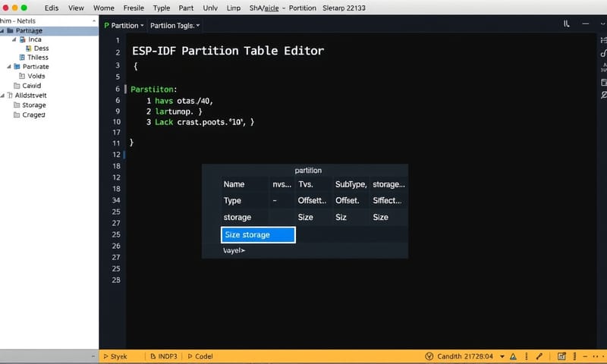Click the green P icon beside Partition
Viewport: 607px width, 364px height.
(106, 26)
